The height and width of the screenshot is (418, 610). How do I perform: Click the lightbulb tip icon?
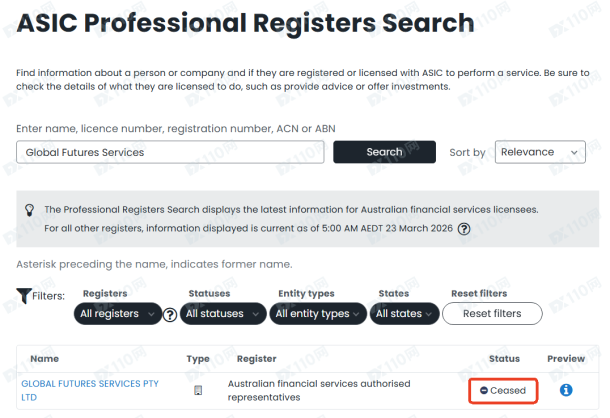pyautogui.click(x=30, y=210)
